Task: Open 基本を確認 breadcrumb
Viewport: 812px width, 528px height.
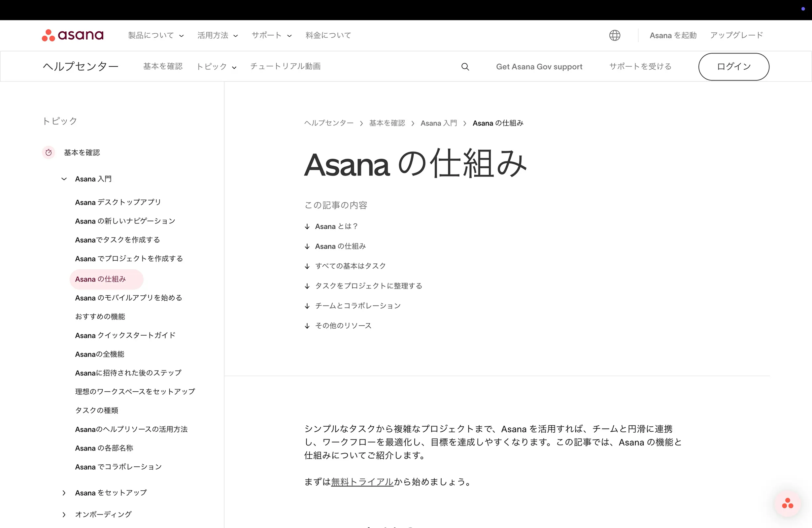Action: [x=387, y=123]
